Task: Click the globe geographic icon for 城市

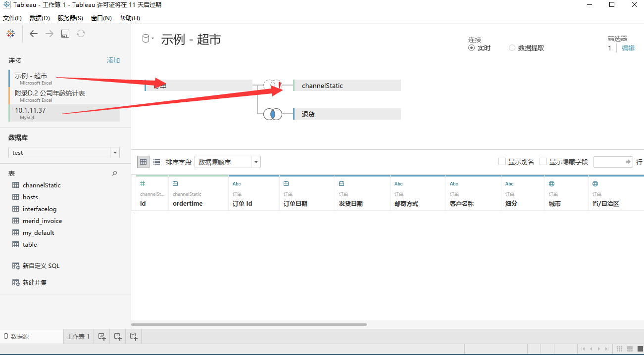Action: pyautogui.click(x=552, y=183)
